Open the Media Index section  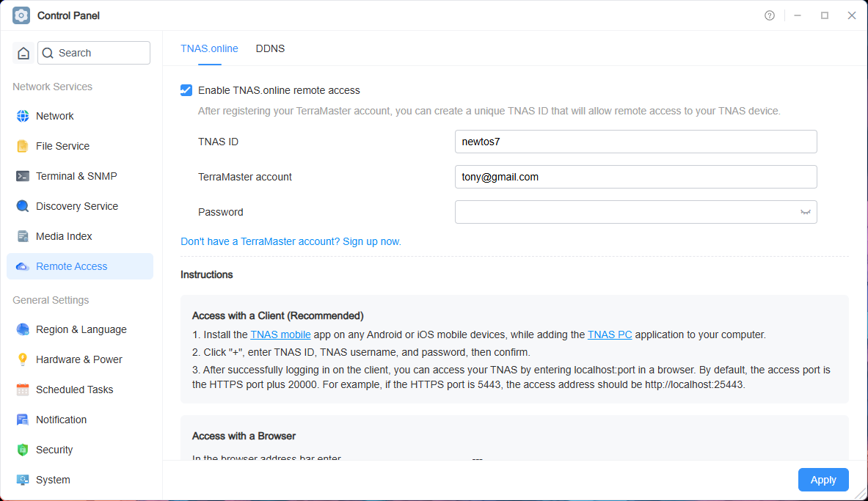click(63, 235)
